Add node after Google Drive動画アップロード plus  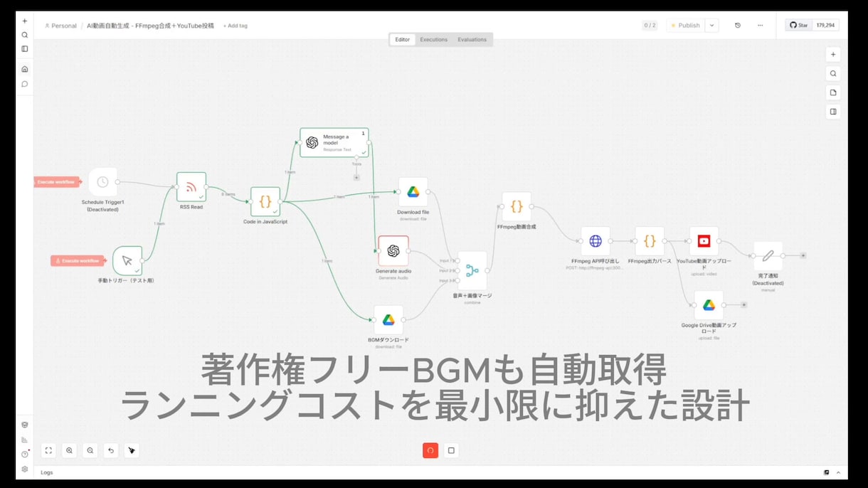[x=743, y=305]
